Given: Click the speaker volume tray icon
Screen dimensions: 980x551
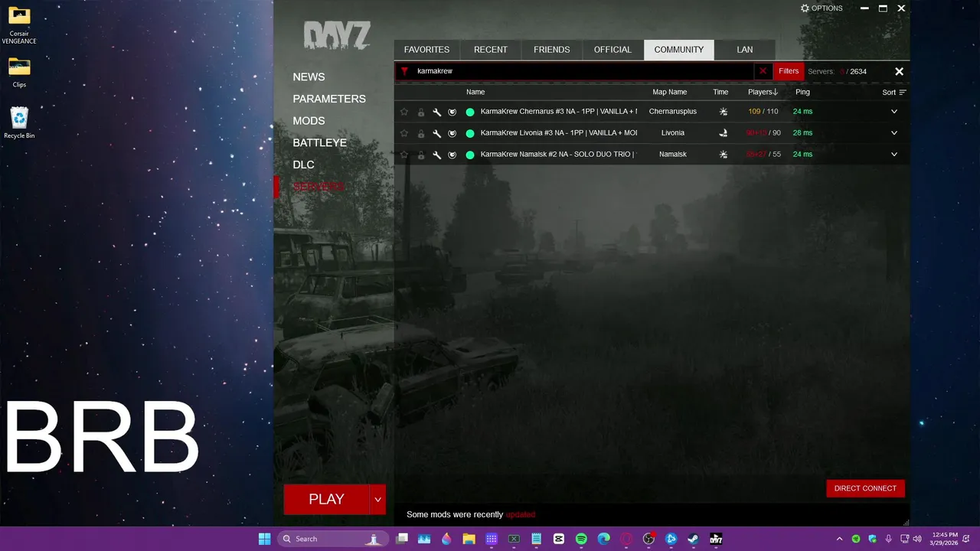Looking at the screenshot, I should point(919,539).
